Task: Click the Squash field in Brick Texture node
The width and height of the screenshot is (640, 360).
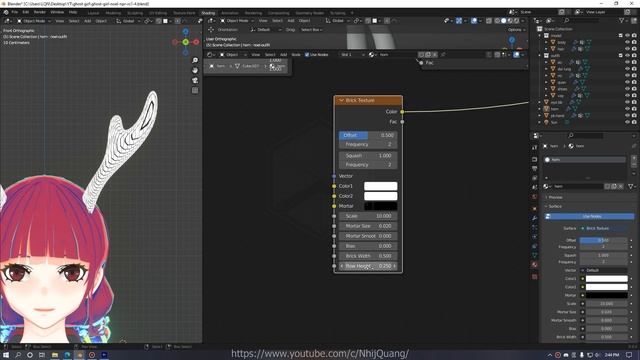Action: (368, 156)
